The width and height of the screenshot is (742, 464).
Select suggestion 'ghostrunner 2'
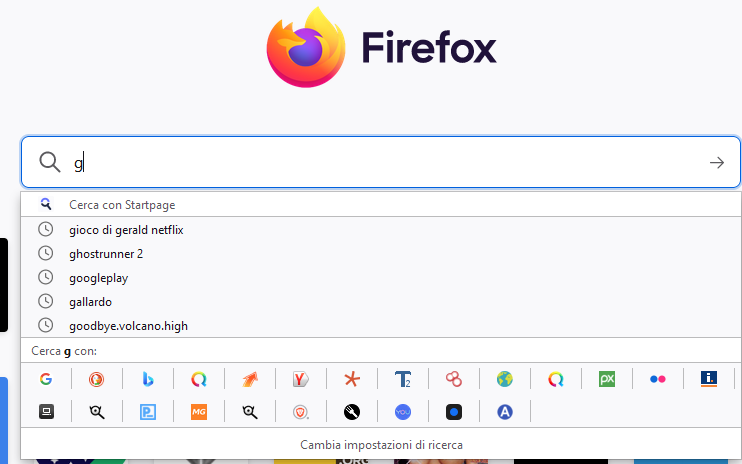381,254
